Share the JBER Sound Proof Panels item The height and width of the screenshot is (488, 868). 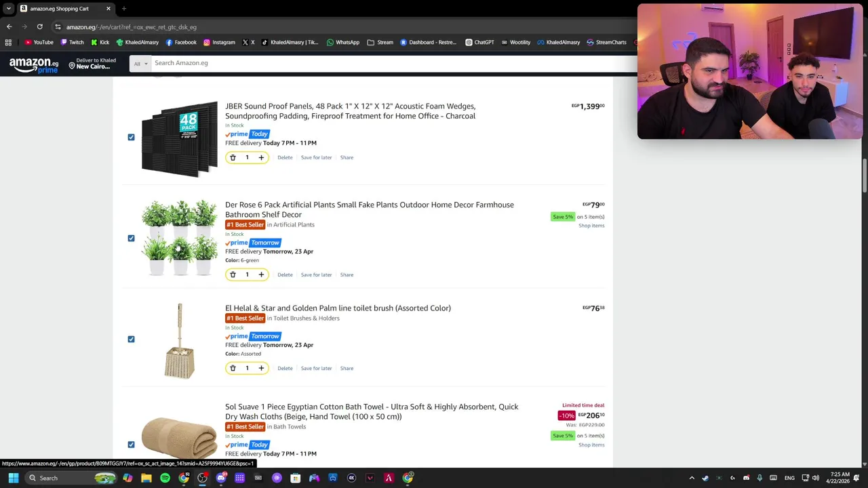[347, 157]
